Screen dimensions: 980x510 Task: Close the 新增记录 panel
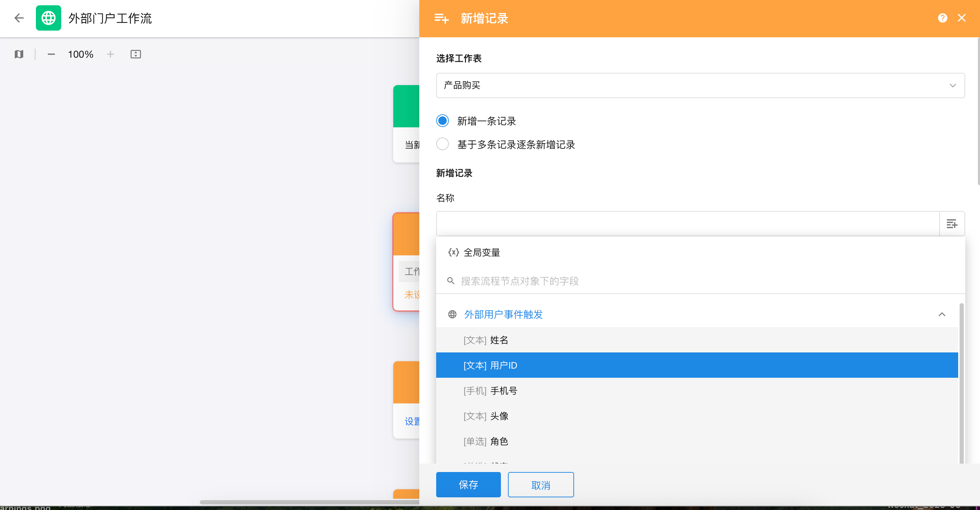(x=962, y=18)
